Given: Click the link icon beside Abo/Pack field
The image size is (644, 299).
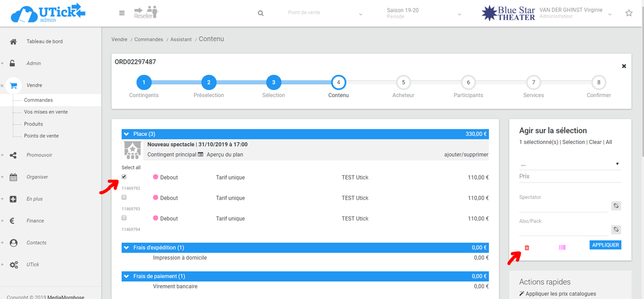Looking at the screenshot, I should click(x=616, y=229).
